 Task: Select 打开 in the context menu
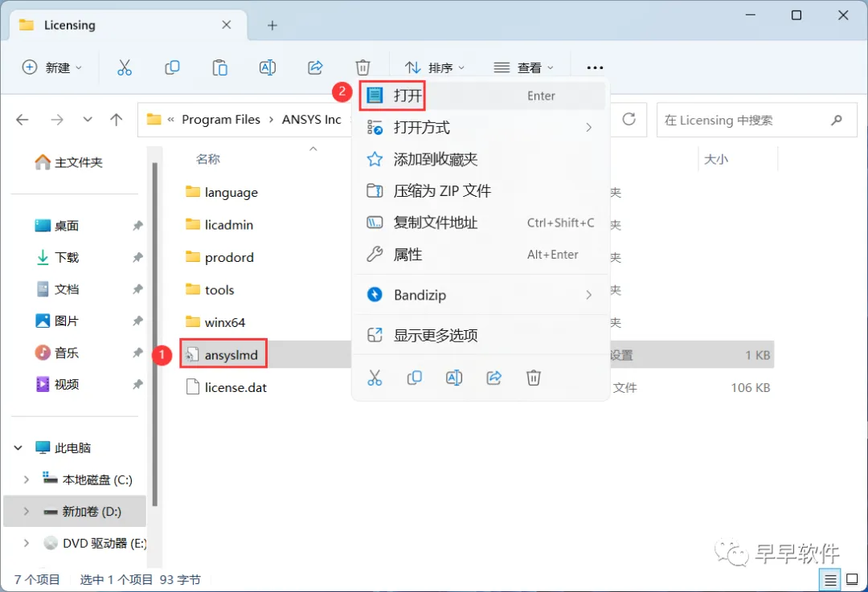click(x=481, y=96)
